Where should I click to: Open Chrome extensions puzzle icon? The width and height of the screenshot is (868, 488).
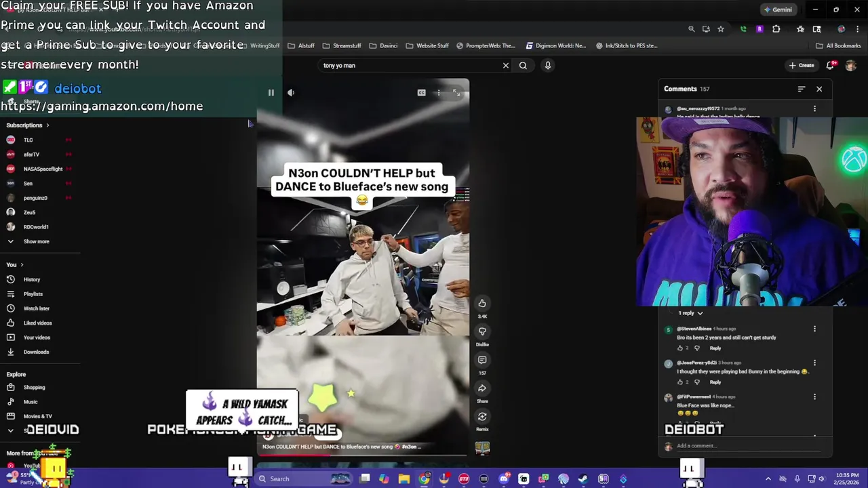coord(776,29)
